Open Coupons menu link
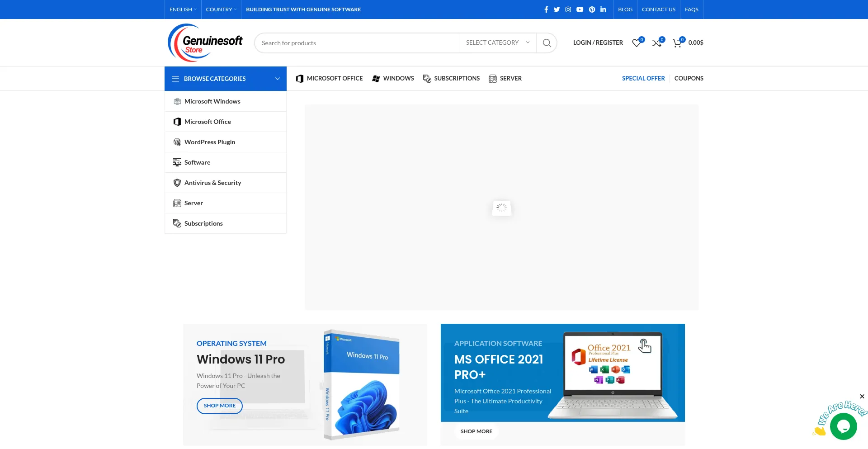The height and width of the screenshot is (449, 868). click(x=689, y=78)
